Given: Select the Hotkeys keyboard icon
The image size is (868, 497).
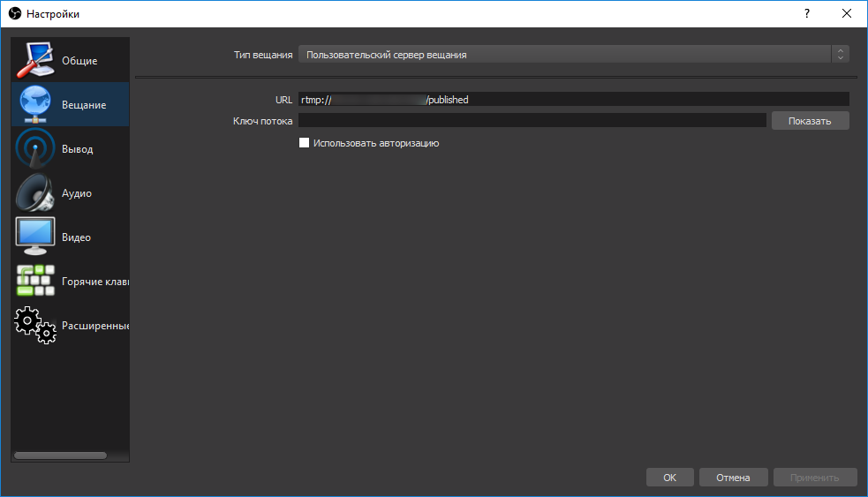Looking at the screenshot, I should pos(35,281).
